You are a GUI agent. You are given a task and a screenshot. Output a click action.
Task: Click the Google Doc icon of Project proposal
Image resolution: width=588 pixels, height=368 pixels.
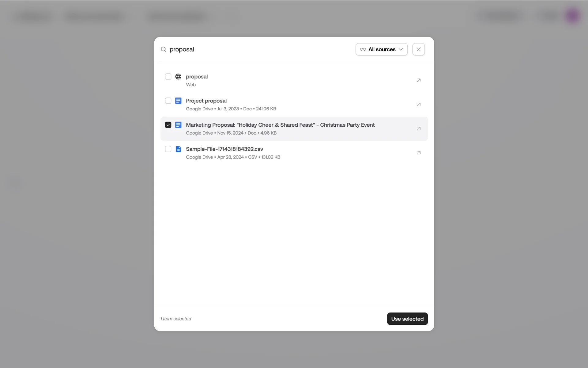pyautogui.click(x=178, y=101)
